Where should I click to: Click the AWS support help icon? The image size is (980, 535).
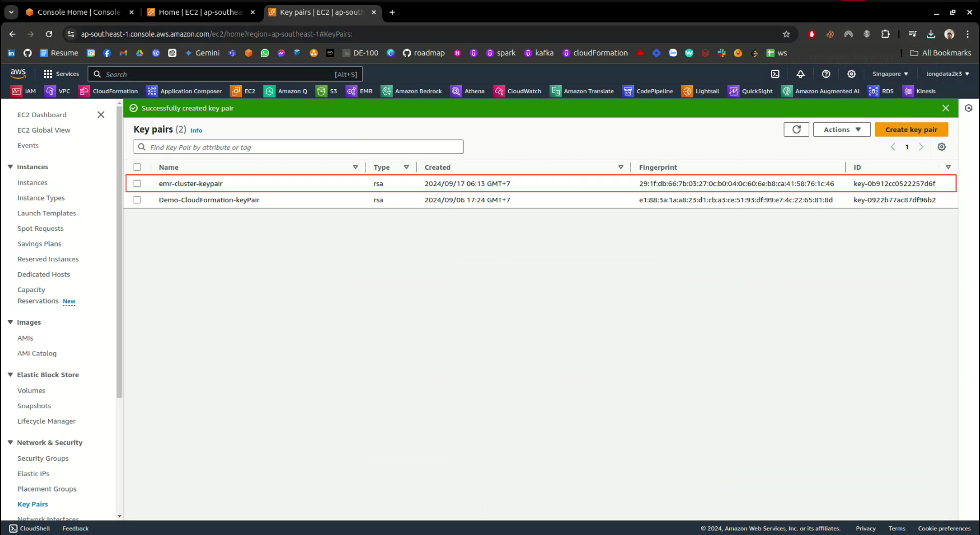click(x=826, y=74)
